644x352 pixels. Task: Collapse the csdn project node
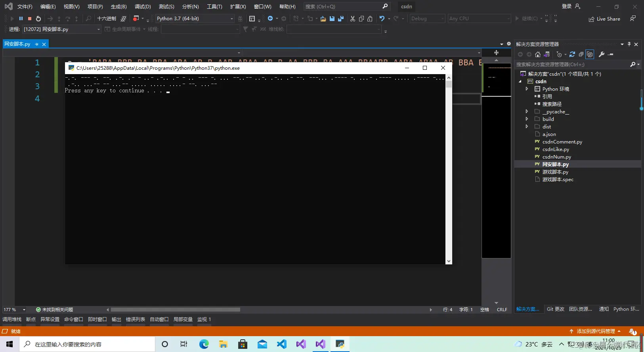click(520, 81)
